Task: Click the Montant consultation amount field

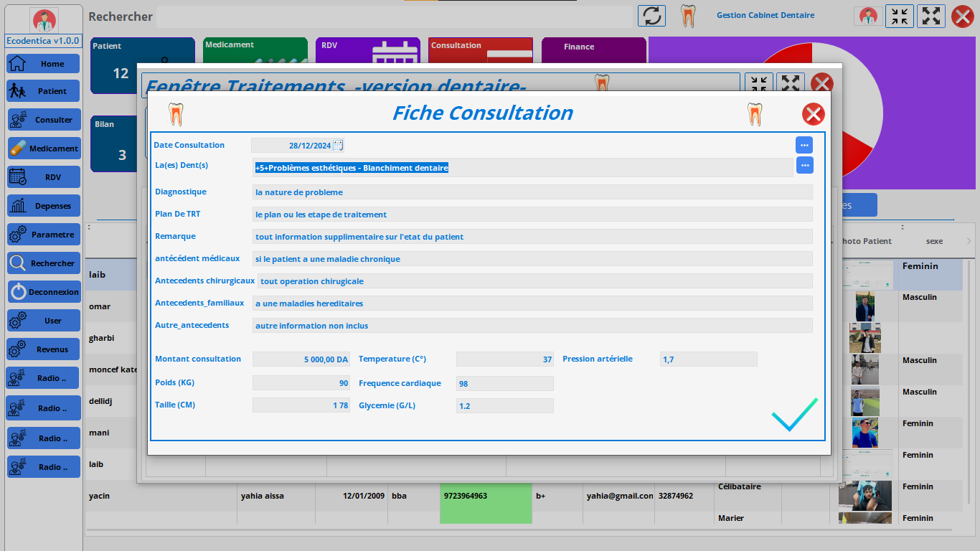Action: tap(301, 359)
